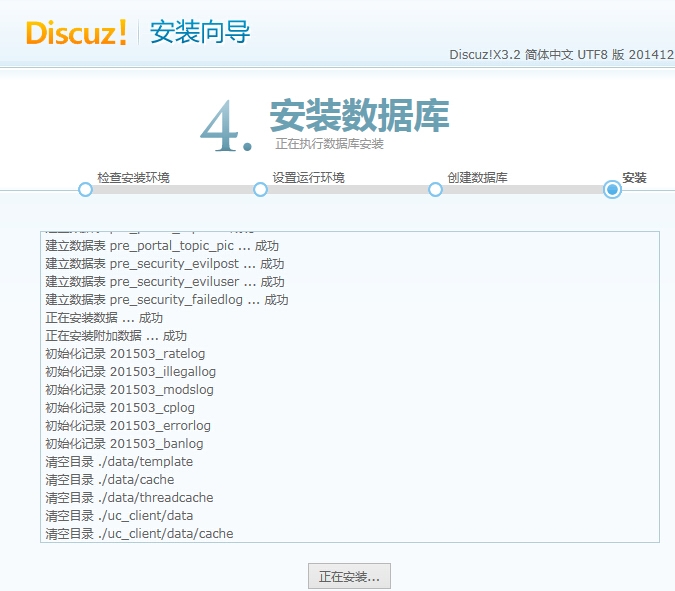
Task: Click log line 清空目录 ./data/template
Action: point(119,462)
